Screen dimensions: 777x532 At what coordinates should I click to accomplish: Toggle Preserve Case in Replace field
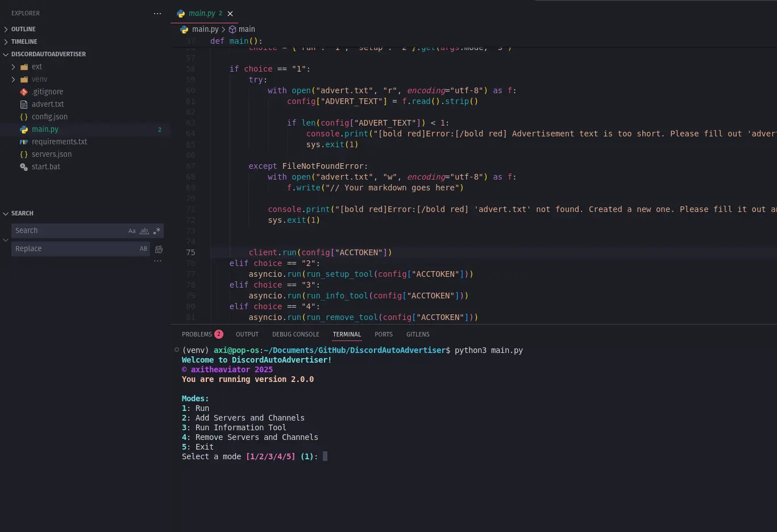[143, 249]
